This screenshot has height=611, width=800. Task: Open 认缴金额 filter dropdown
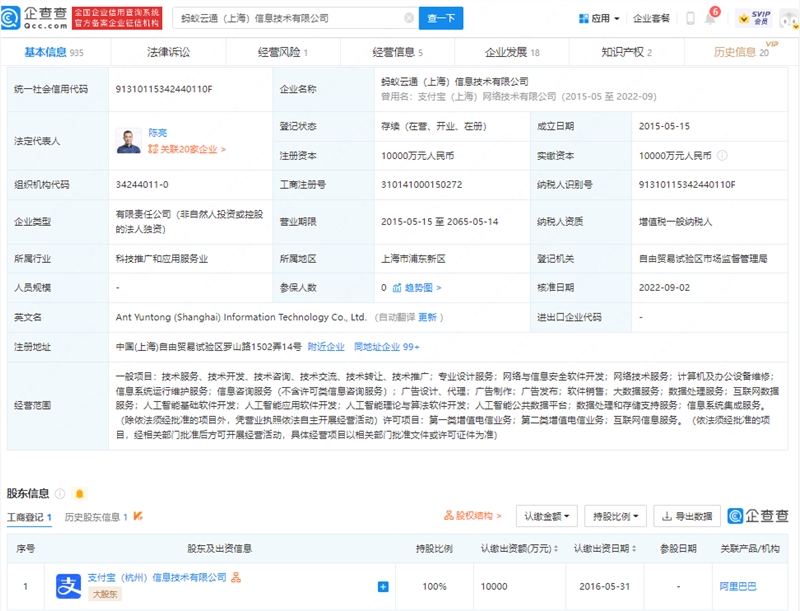546,516
